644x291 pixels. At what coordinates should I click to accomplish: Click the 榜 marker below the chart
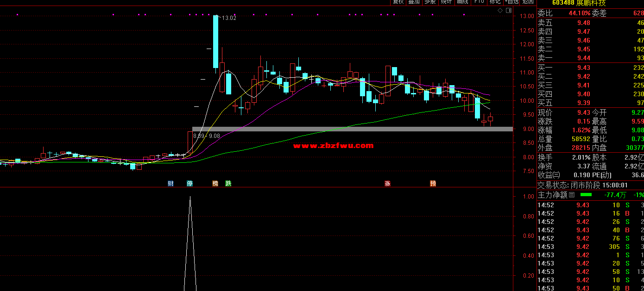pyautogui.click(x=215, y=184)
